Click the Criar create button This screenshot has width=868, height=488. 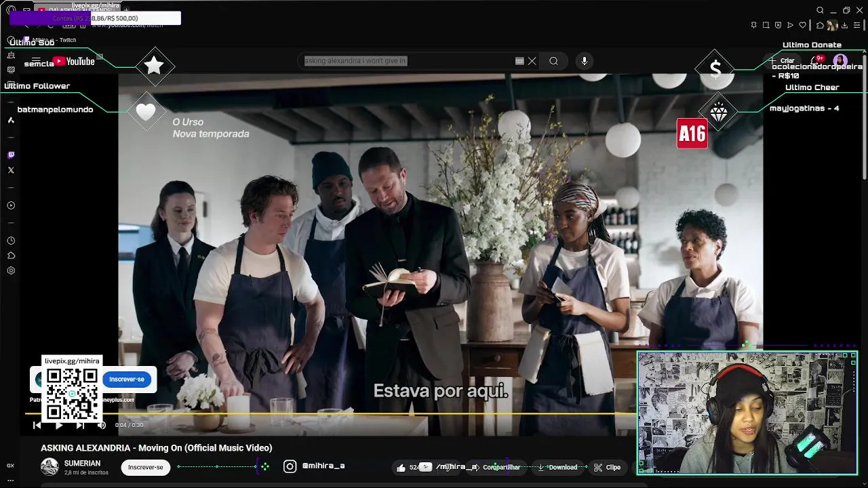tap(782, 60)
